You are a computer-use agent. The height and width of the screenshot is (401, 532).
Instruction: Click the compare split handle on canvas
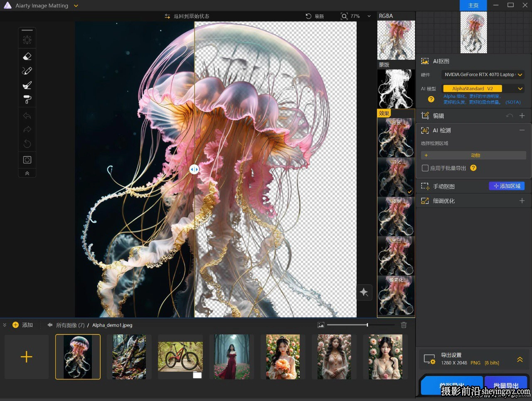click(x=194, y=169)
